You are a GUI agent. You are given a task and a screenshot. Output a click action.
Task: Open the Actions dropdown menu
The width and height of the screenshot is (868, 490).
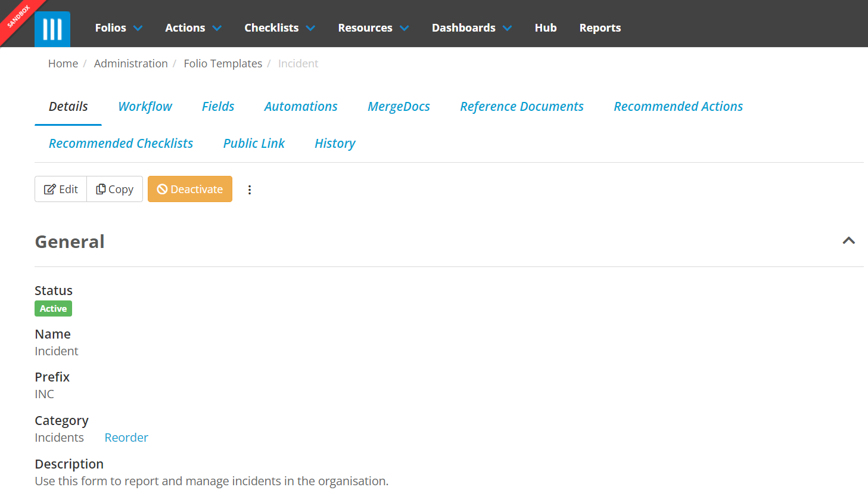(193, 28)
